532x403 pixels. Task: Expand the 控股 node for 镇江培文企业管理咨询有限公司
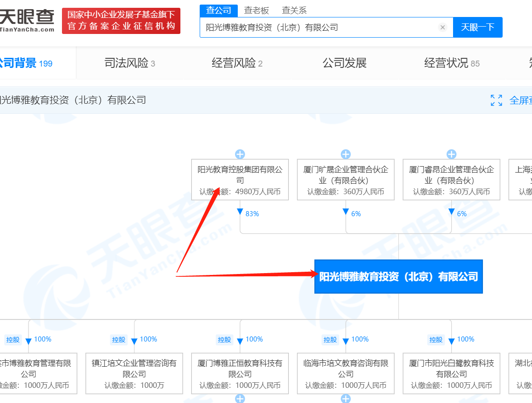pos(119,340)
